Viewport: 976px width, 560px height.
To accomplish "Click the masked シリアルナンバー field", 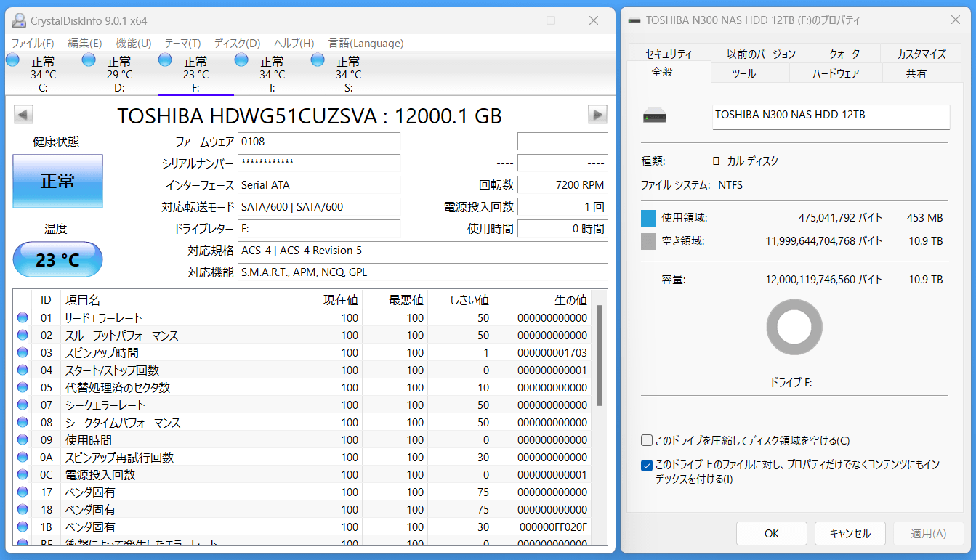I will point(319,163).
